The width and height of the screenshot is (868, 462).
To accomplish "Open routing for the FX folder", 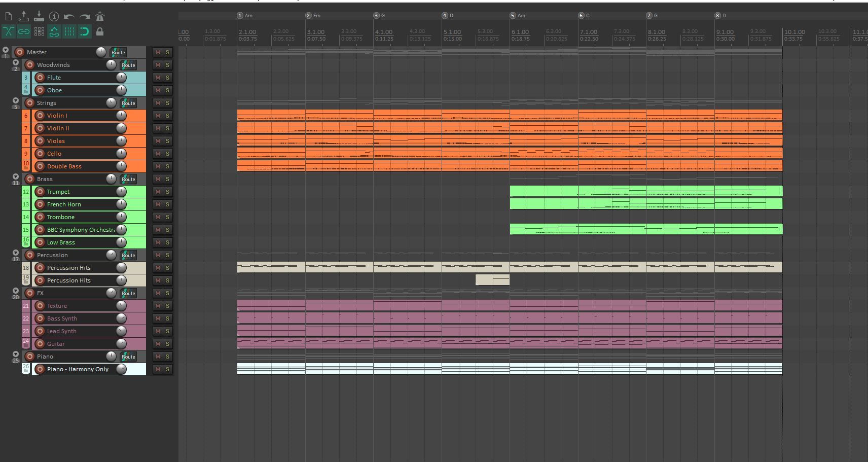I will [128, 293].
